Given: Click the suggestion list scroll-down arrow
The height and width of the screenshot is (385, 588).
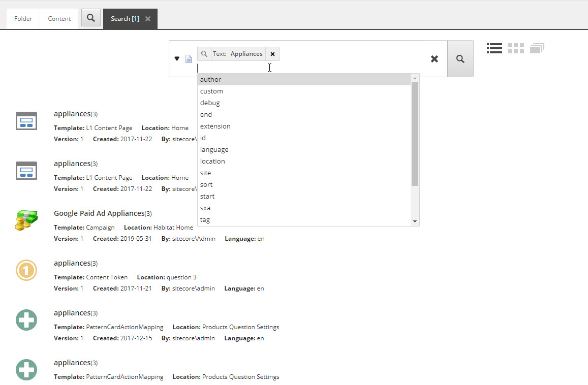Looking at the screenshot, I should tap(415, 221).
